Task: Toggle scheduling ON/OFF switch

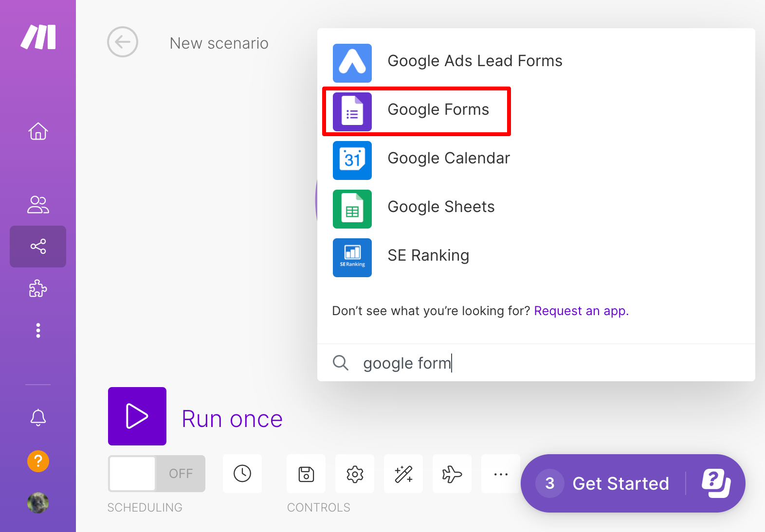Action: point(157,474)
